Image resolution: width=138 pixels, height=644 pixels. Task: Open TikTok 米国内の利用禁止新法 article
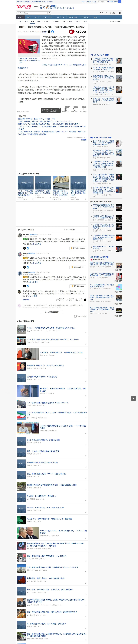point(55,544)
